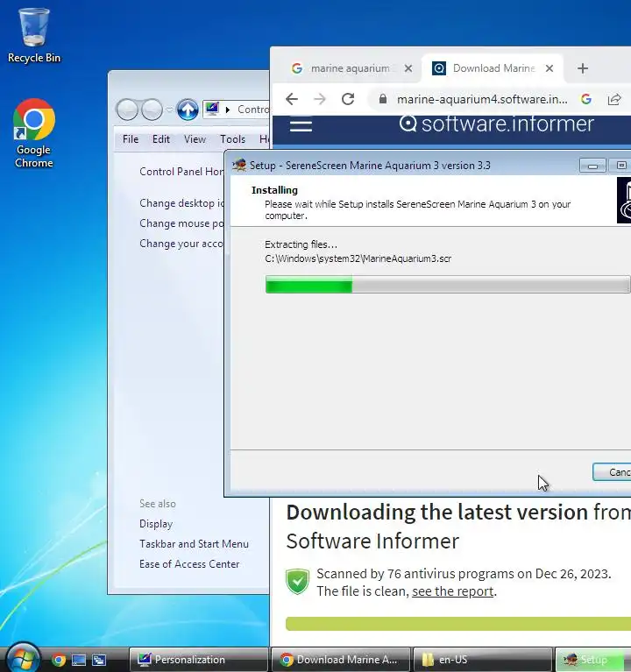Open software.informer hamburger menu
631x672 pixels.
(x=301, y=125)
